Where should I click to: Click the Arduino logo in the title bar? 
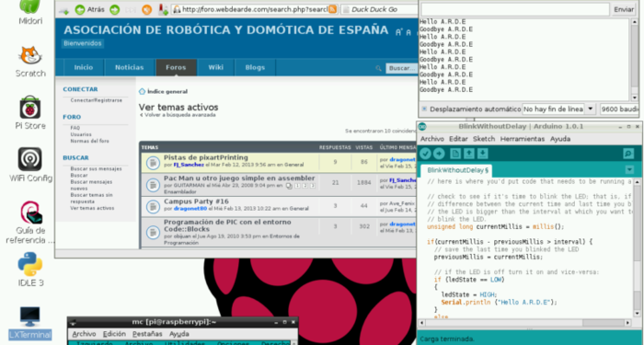pyautogui.click(x=422, y=127)
